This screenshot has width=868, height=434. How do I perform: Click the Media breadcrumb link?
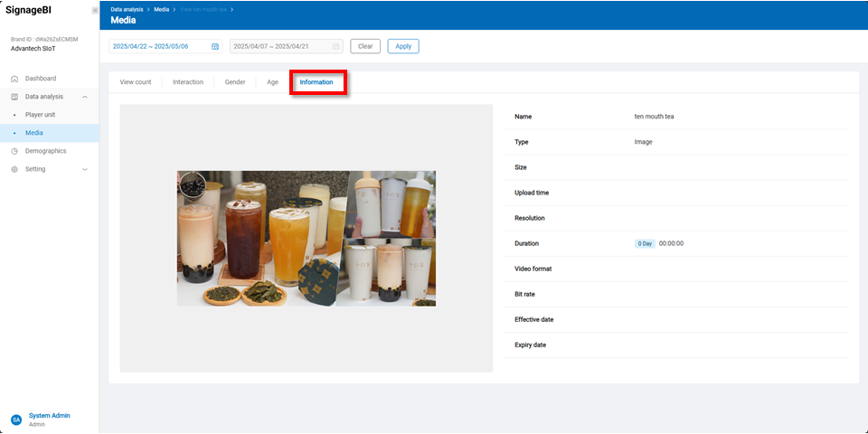click(162, 9)
